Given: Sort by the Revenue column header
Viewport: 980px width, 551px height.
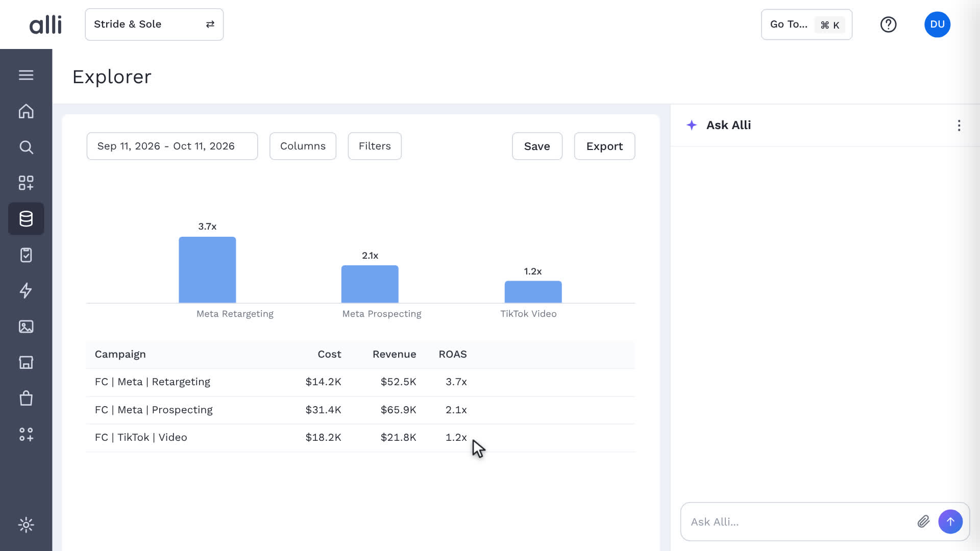Looking at the screenshot, I should click(394, 354).
